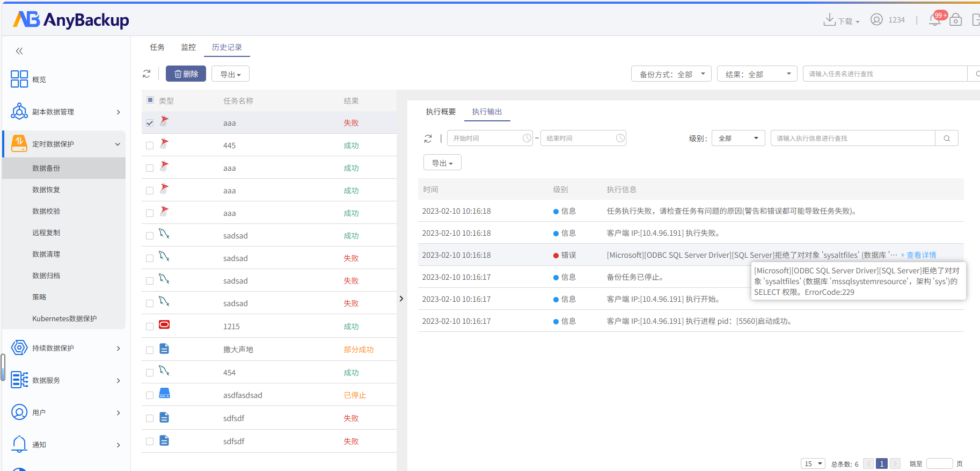
Task: Click the 用户 user icon in sidebar
Action: tap(19, 412)
